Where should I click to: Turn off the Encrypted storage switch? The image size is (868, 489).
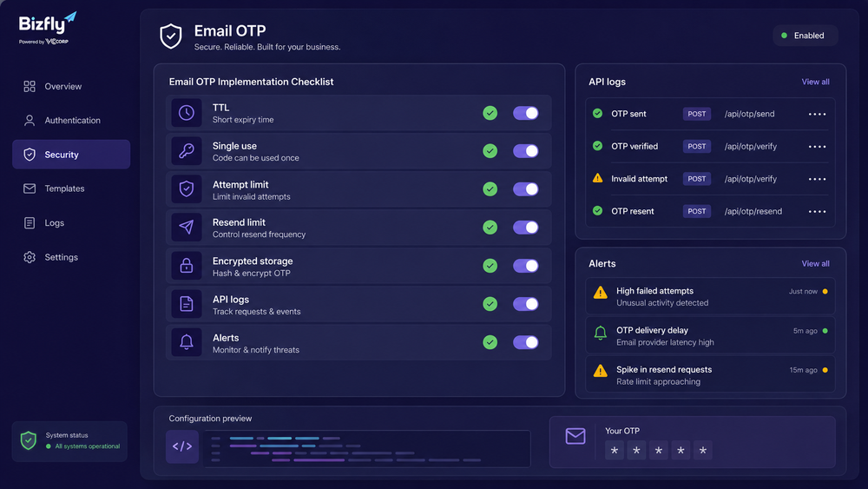(x=525, y=266)
